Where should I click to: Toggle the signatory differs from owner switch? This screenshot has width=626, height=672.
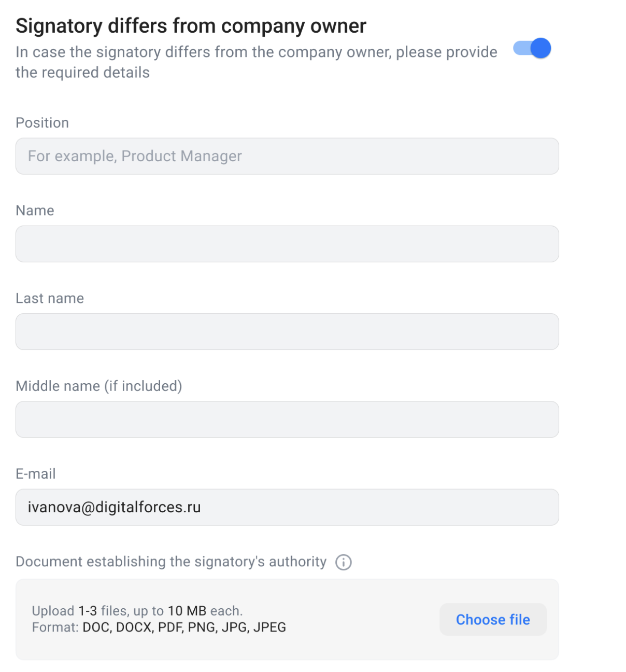[x=532, y=49]
